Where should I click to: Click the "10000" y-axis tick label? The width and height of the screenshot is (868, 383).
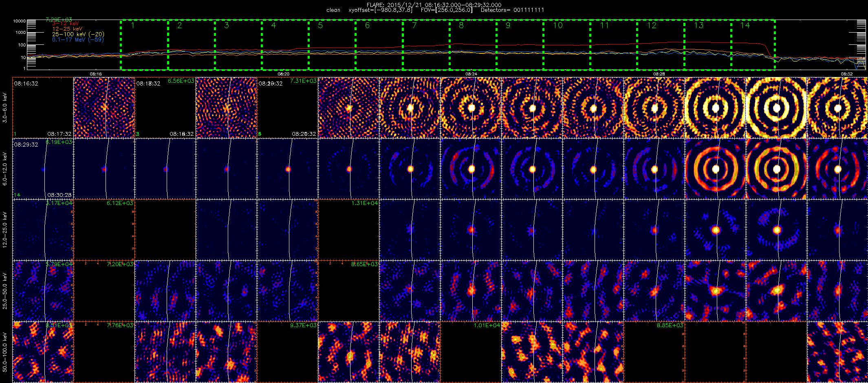pyautogui.click(x=19, y=21)
